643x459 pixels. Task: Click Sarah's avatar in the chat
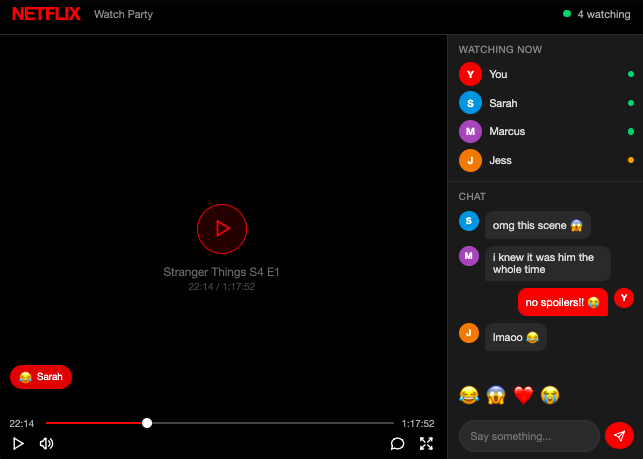469,221
